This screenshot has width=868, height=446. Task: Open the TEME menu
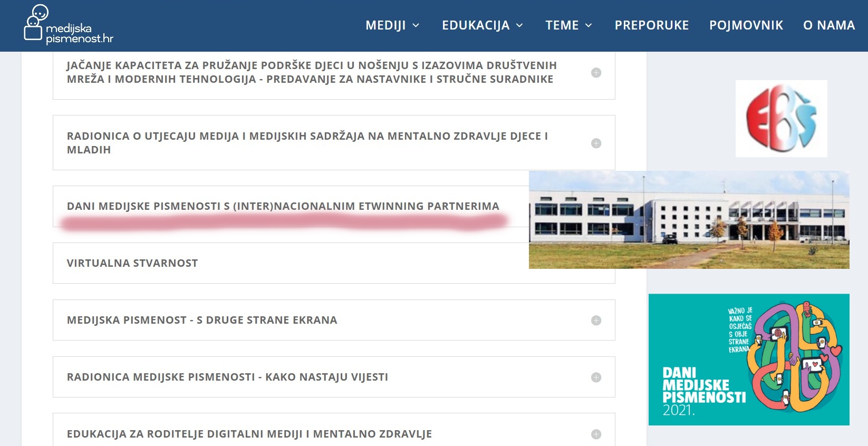562,25
